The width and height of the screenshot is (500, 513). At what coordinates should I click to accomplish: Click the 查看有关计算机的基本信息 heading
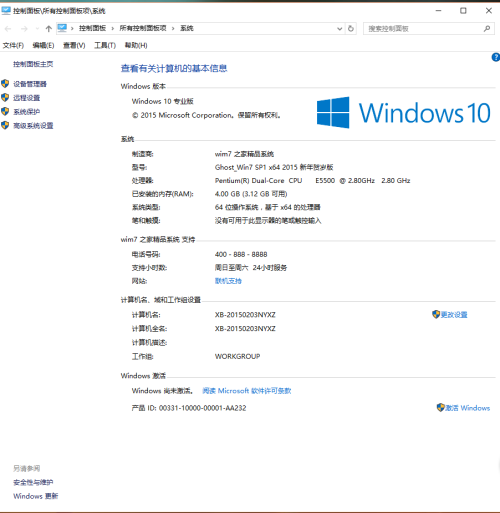tap(174, 69)
